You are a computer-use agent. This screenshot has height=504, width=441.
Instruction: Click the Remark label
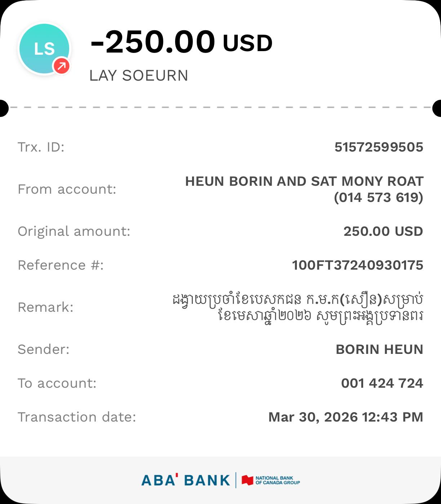[x=45, y=307]
